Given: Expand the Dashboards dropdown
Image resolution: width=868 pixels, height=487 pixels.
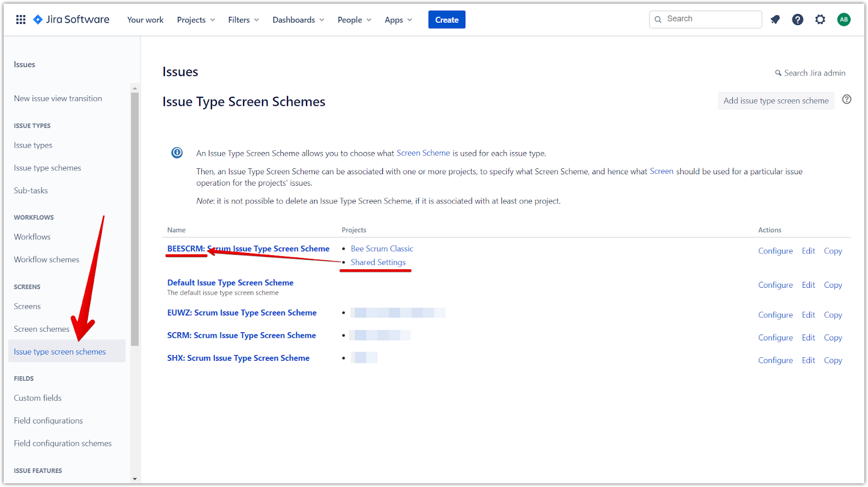Looking at the screenshot, I should click(298, 20).
